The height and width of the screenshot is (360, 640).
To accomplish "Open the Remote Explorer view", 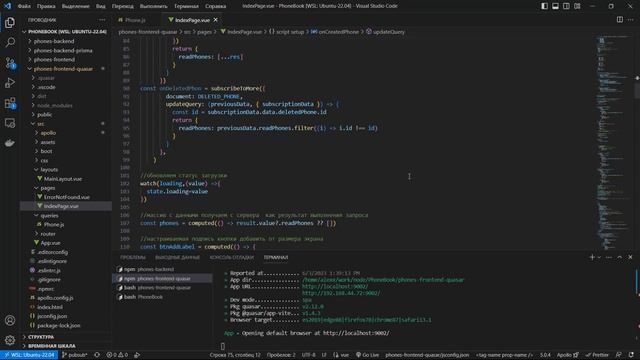I will point(10,123).
